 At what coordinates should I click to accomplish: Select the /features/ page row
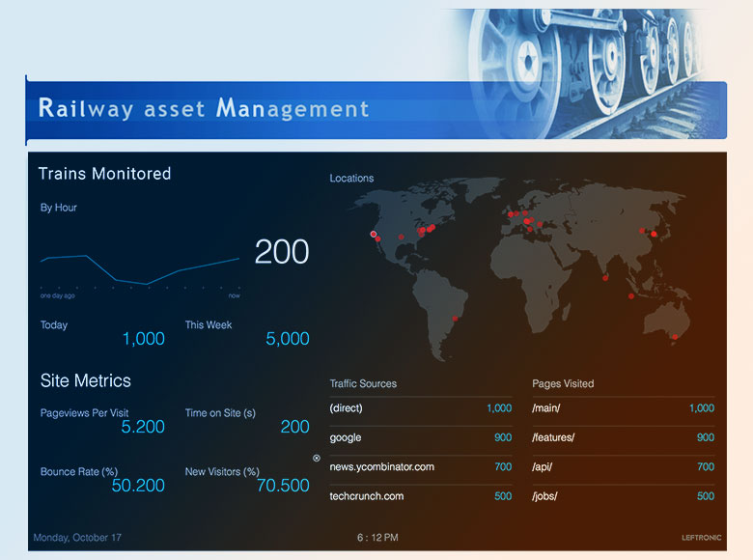tap(624, 437)
